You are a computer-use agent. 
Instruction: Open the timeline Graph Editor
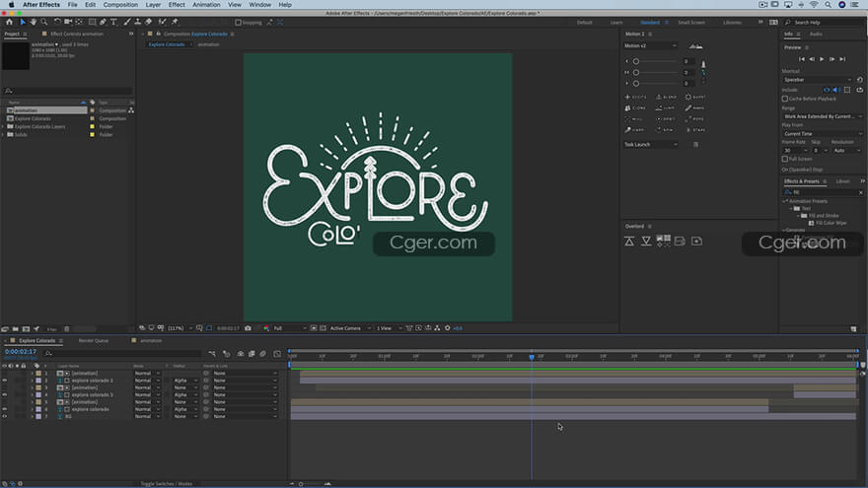(x=277, y=354)
